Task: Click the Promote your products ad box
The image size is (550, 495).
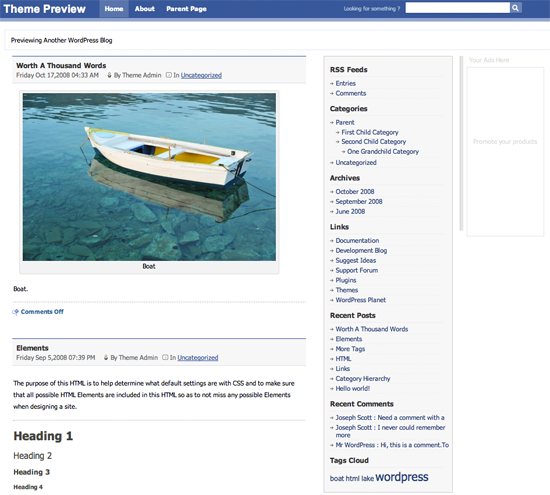Action: (x=505, y=152)
